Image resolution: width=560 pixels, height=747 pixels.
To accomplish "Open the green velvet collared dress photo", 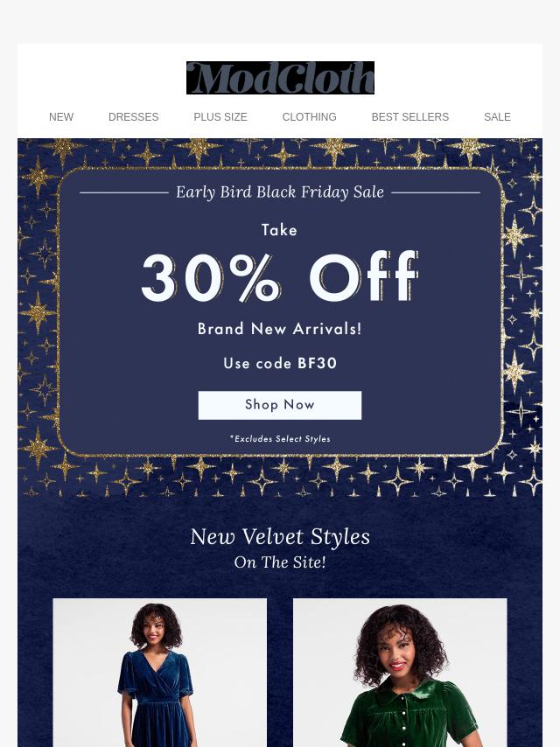I will pos(400,672).
